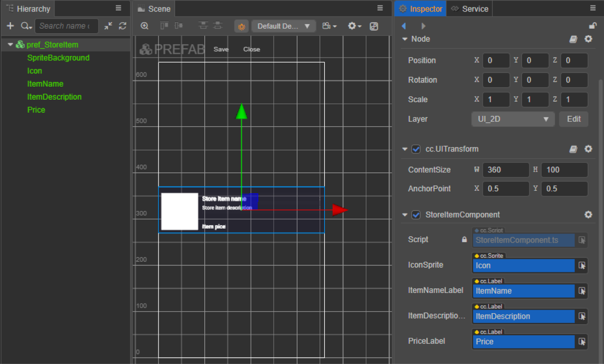Image resolution: width=604 pixels, height=364 pixels.
Task: Open the Layer UI_2D dropdown
Action: [512, 119]
